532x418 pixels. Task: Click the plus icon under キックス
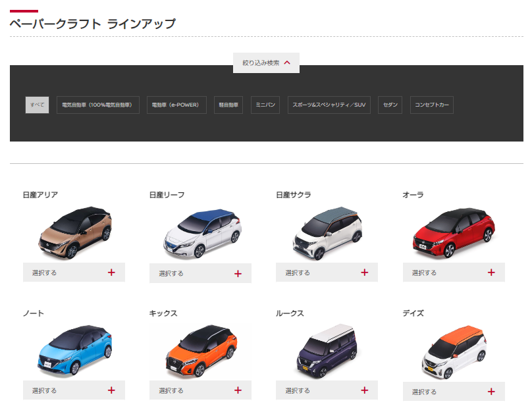pyautogui.click(x=238, y=390)
